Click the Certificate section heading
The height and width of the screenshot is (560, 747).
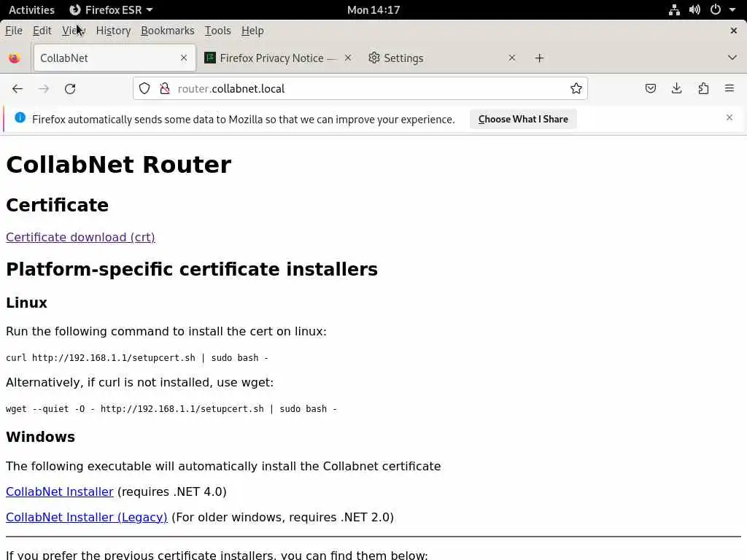(57, 205)
